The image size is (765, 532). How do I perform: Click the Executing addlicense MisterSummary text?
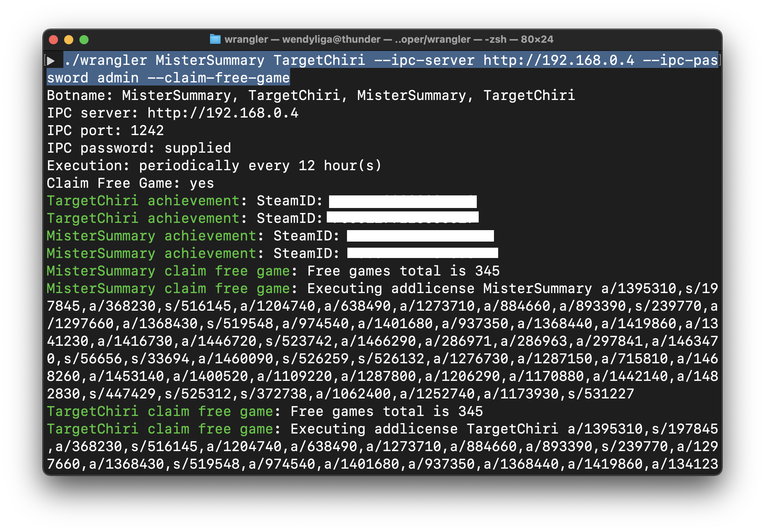(449, 289)
